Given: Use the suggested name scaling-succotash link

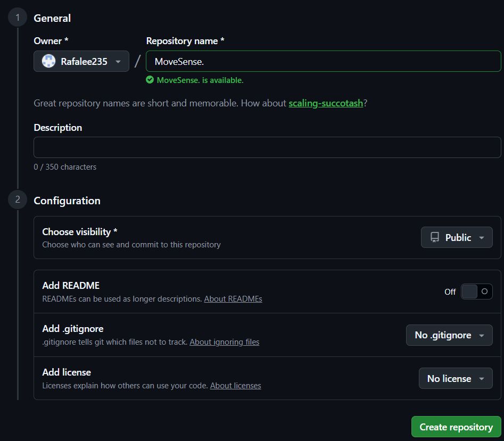Looking at the screenshot, I should tap(326, 103).
